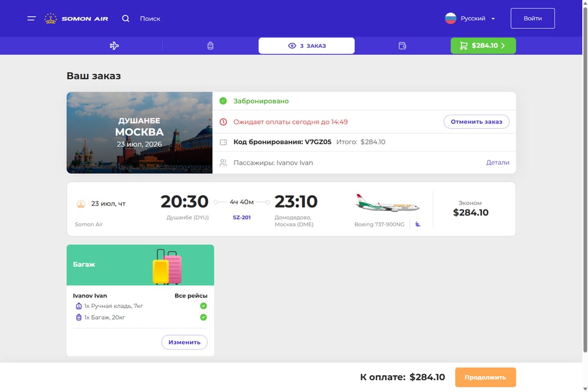Click Поиск in the header
Screen dimensions: 588x392
[150, 18]
